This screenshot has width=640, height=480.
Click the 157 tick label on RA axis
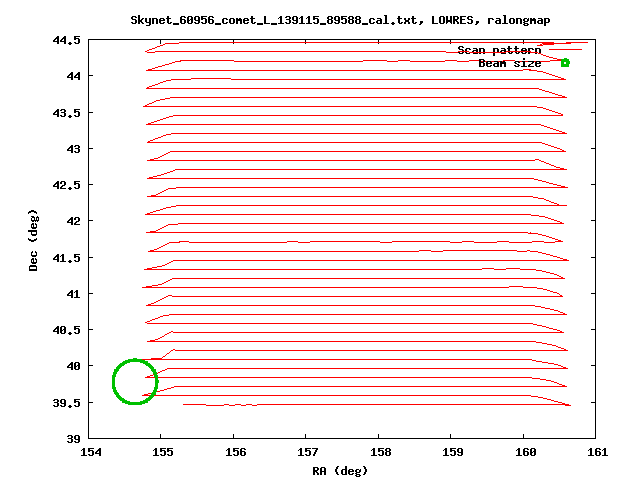tap(306, 452)
